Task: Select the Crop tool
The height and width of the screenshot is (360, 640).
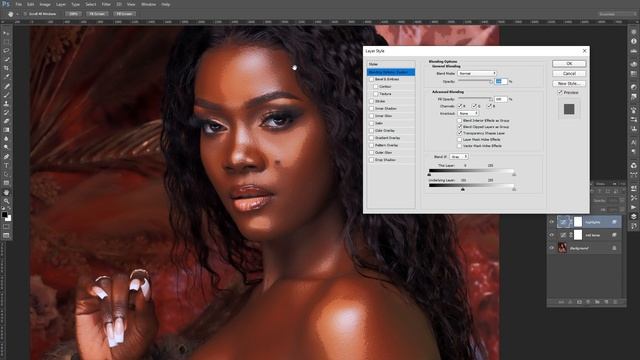Action: (6, 68)
